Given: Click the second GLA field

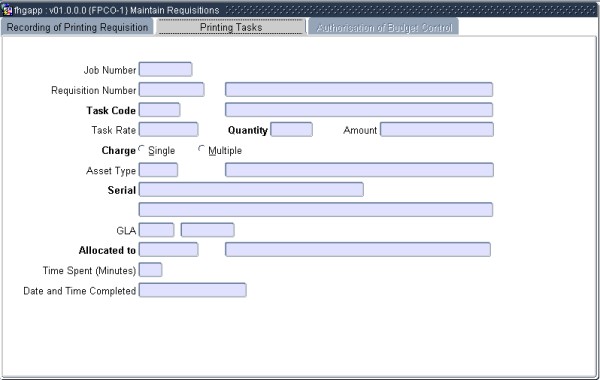Looking at the screenshot, I should (x=207, y=230).
